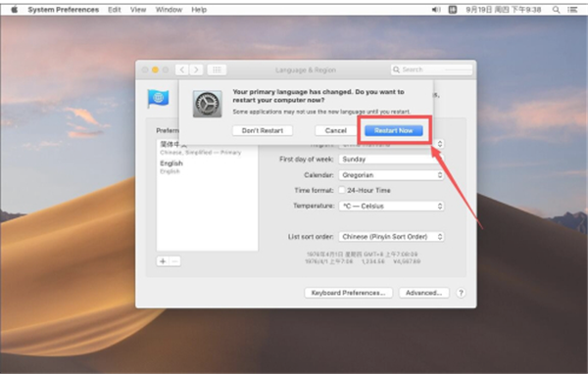Screen dimensions: 588x374
Task: Click the Keyboard Preferences button
Action: pyautogui.click(x=348, y=293)
